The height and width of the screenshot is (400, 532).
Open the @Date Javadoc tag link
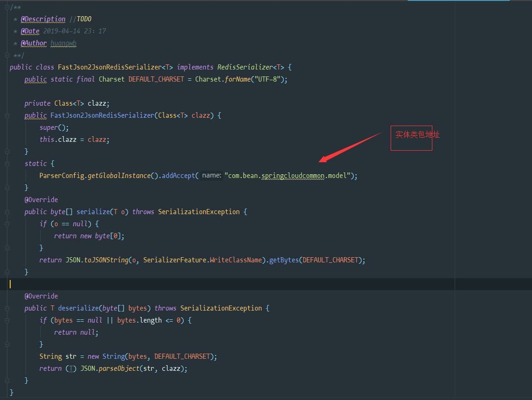pos(30,31)
